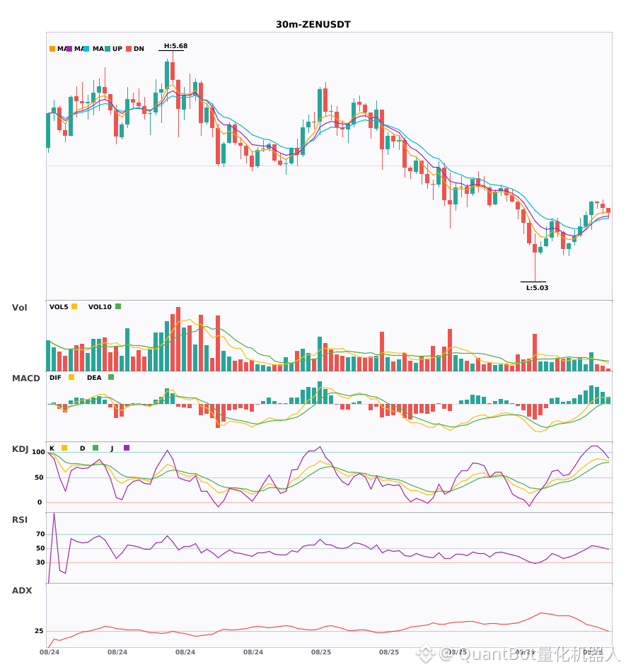Select the Vol panel label
Viewport: 626px width, 672px height.
pyautogui.click(x=19, y=308)
